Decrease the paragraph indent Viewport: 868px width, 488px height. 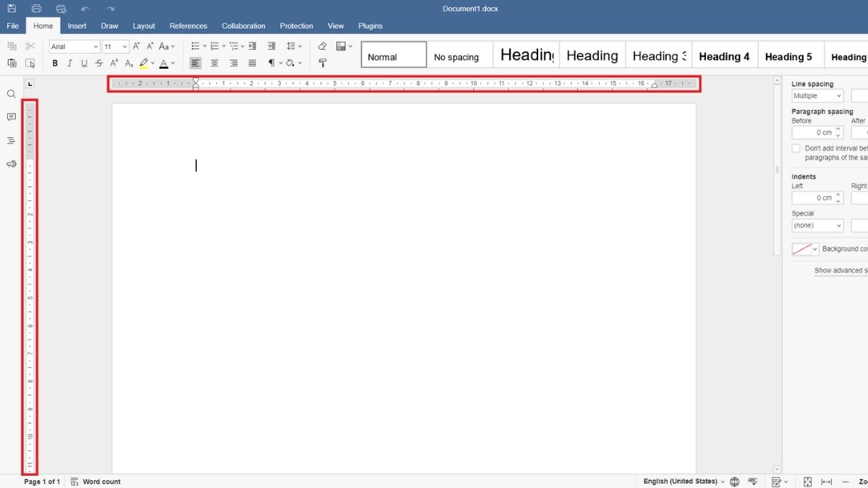point(252,46)
